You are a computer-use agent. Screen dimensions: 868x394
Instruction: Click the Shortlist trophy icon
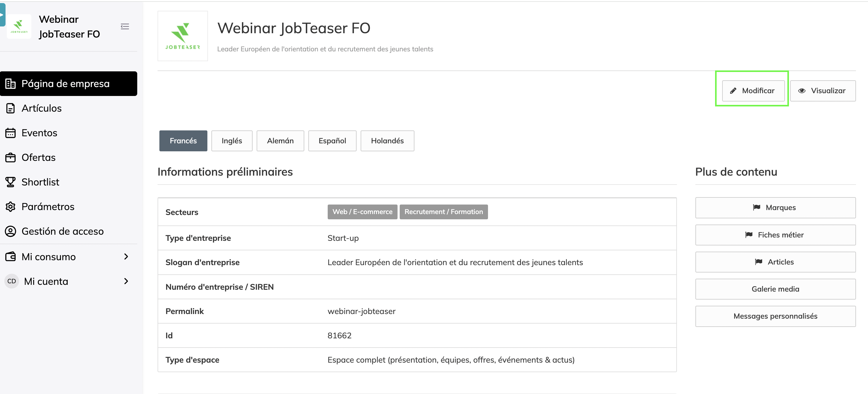(x=10, y=182)
